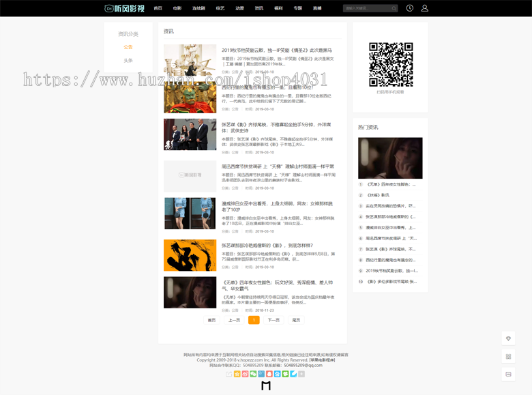
Task: Open article title 周迅西席节扶贫调研
Action: coord(278,166)
